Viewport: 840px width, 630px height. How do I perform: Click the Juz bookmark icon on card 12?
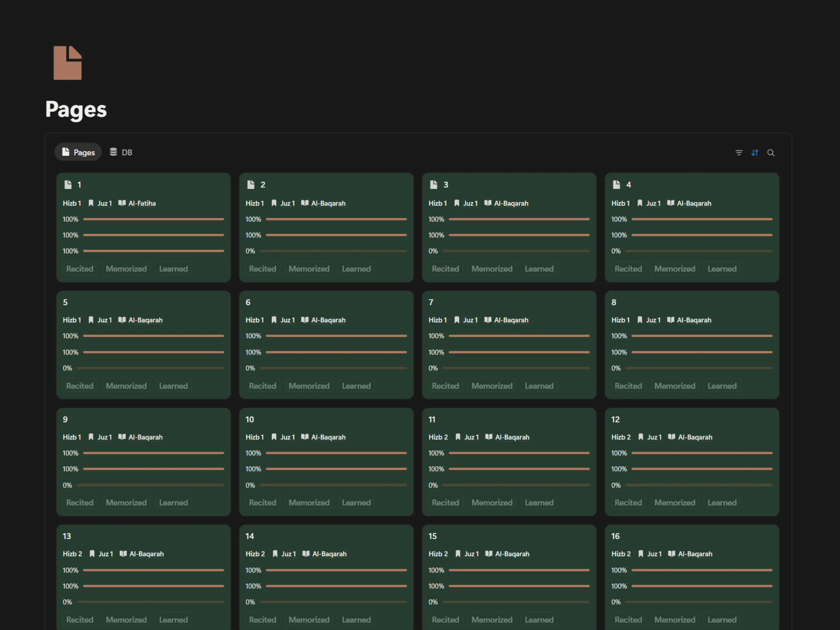pos(641,437)
